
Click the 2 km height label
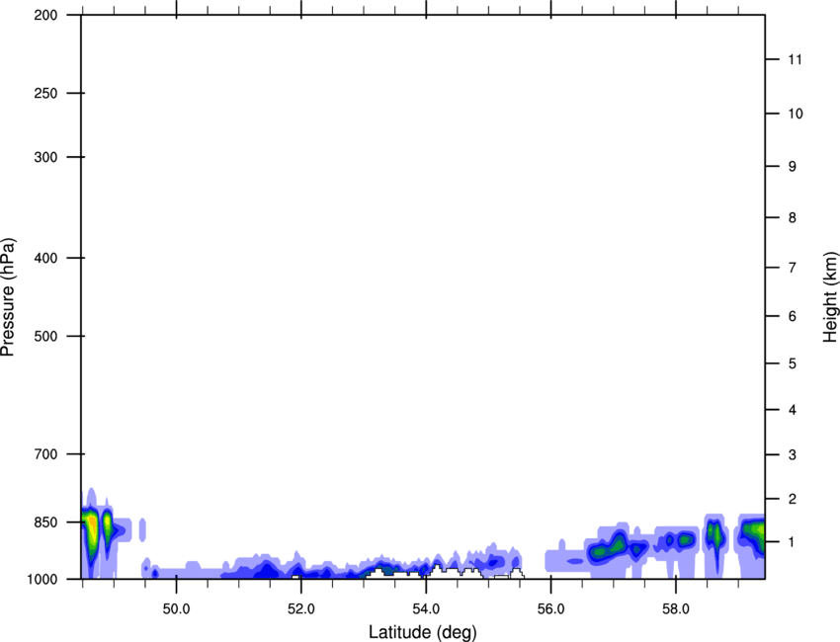tap(793, 499)
